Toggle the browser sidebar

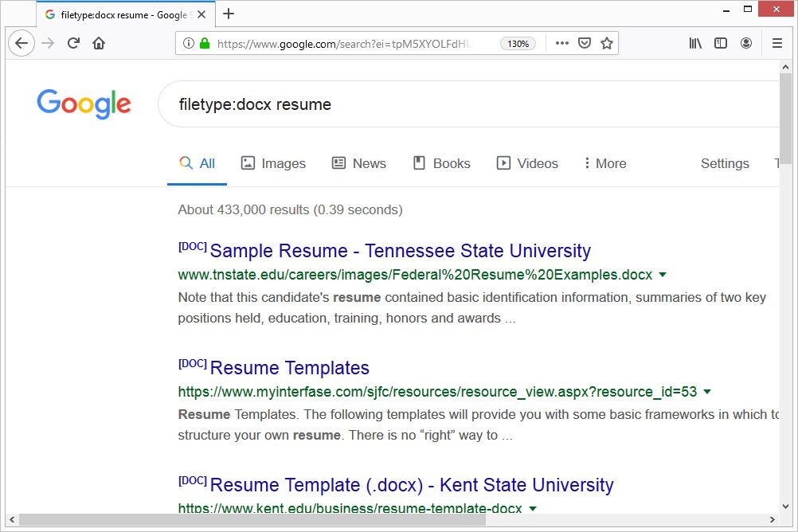click(x=721, y=43)
